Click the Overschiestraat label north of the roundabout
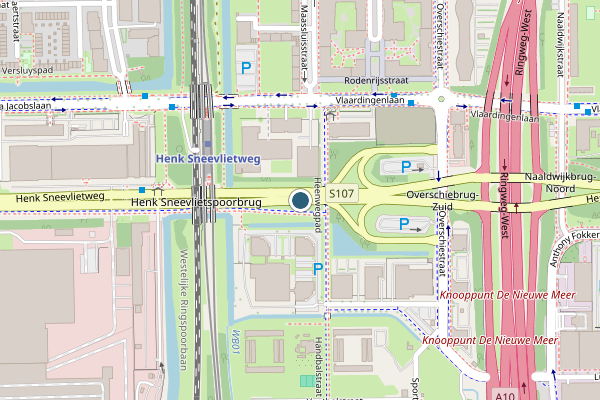The height and width of the screenshot is (400, 600). pos(440,36)
